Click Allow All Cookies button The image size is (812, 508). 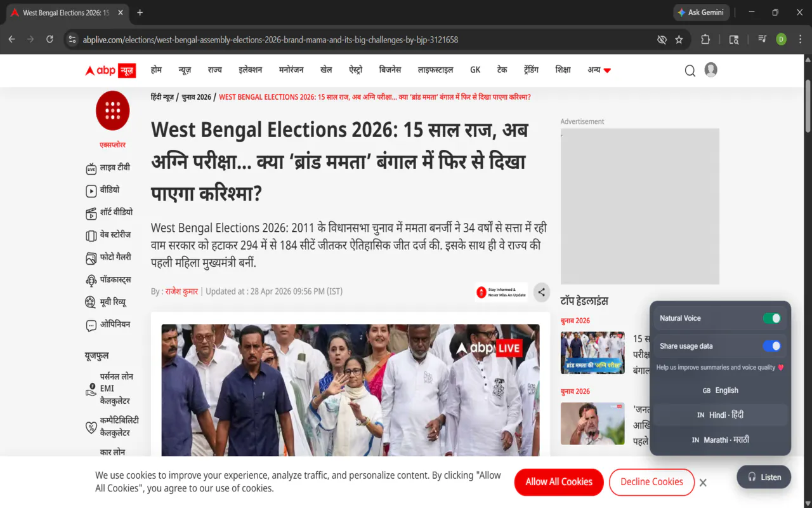pos(559,482)
